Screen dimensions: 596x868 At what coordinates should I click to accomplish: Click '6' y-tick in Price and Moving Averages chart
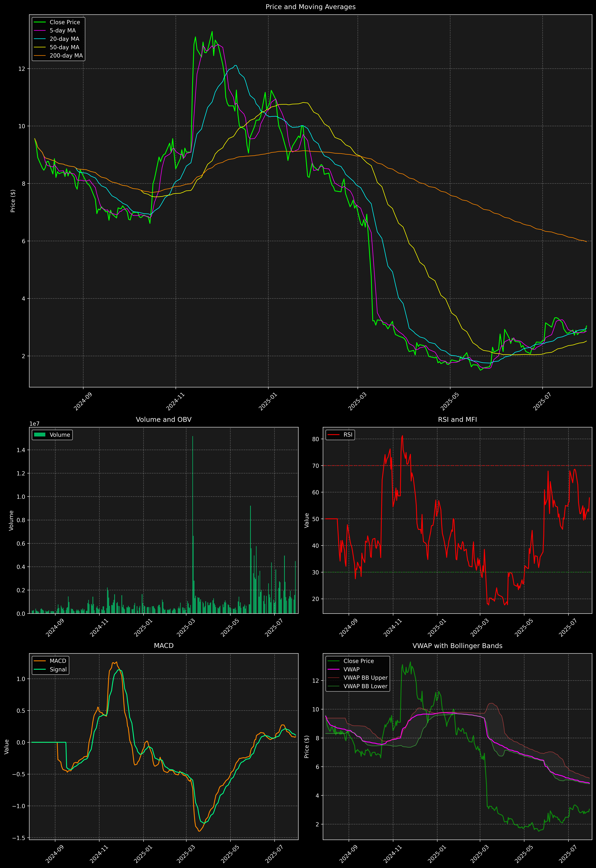23,241
